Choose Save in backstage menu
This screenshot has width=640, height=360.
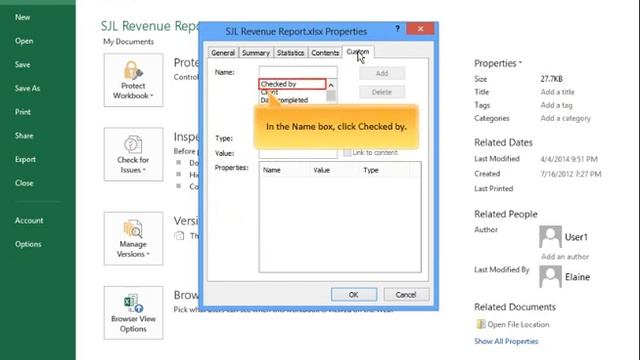(22, 64)
